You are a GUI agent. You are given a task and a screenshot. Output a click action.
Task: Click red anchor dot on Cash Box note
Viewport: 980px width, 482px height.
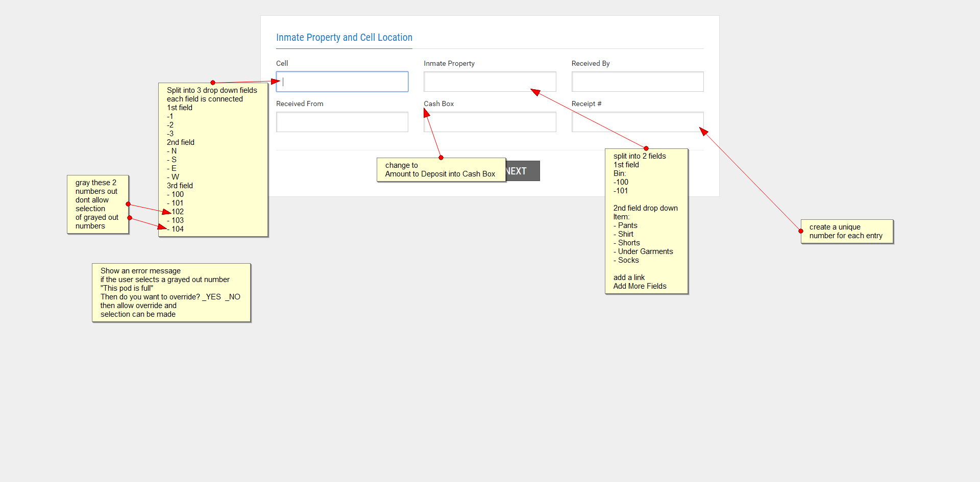(441, 158)
